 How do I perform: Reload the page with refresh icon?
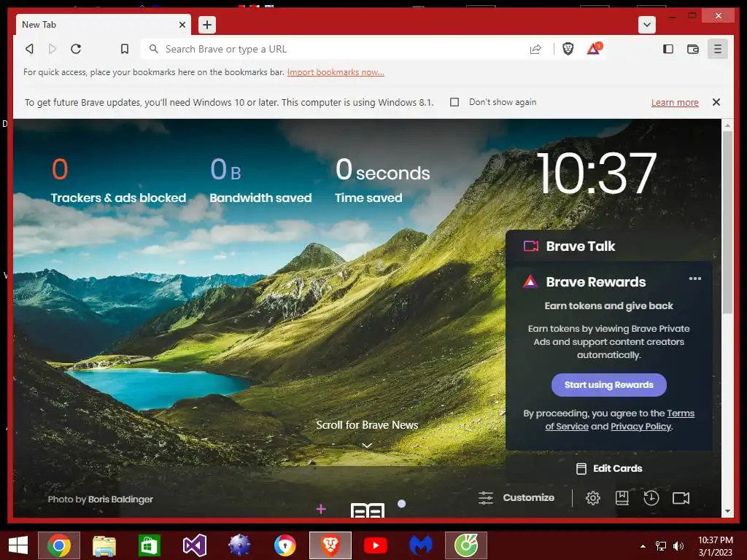tap(76, 49)
